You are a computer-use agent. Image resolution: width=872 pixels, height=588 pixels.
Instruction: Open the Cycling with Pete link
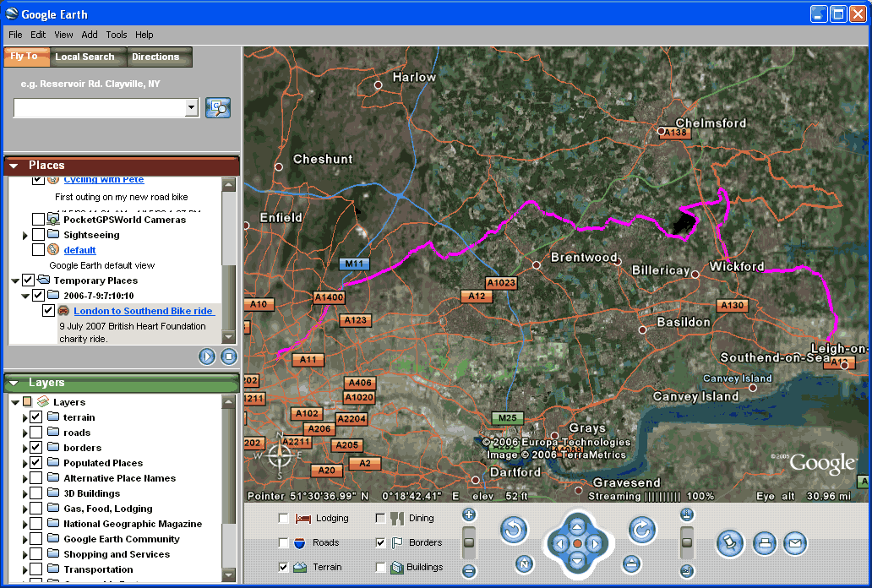(103, 180)
